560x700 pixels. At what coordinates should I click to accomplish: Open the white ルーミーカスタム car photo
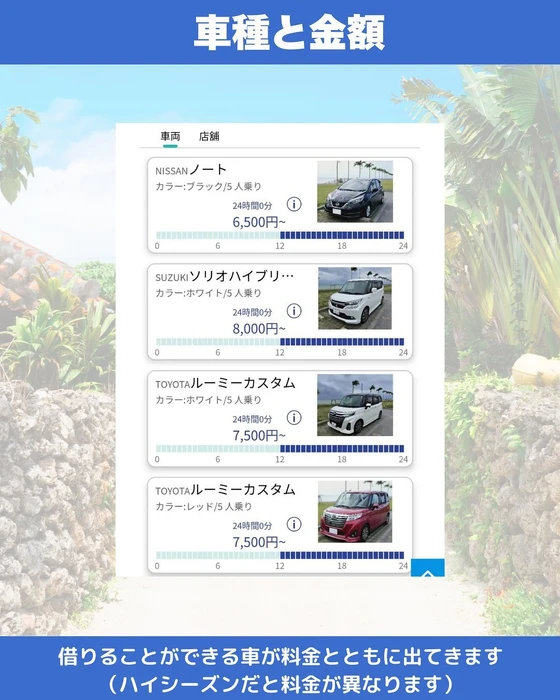(x=355, y=405)
